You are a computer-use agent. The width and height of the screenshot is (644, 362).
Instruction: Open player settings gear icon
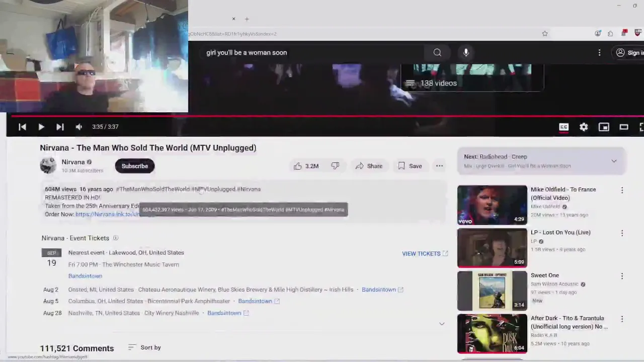click(584, 127)
